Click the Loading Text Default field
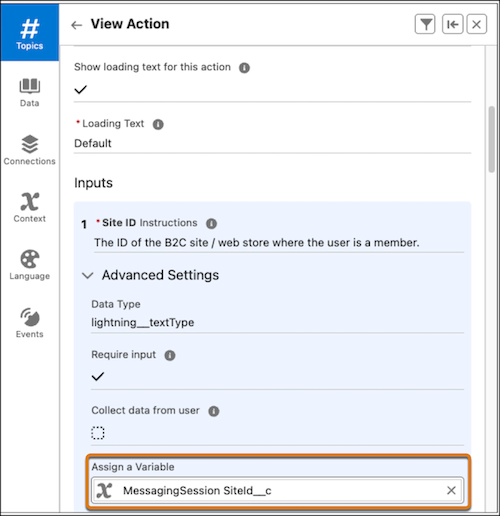500x516 pixels. [x=272, y=143]
